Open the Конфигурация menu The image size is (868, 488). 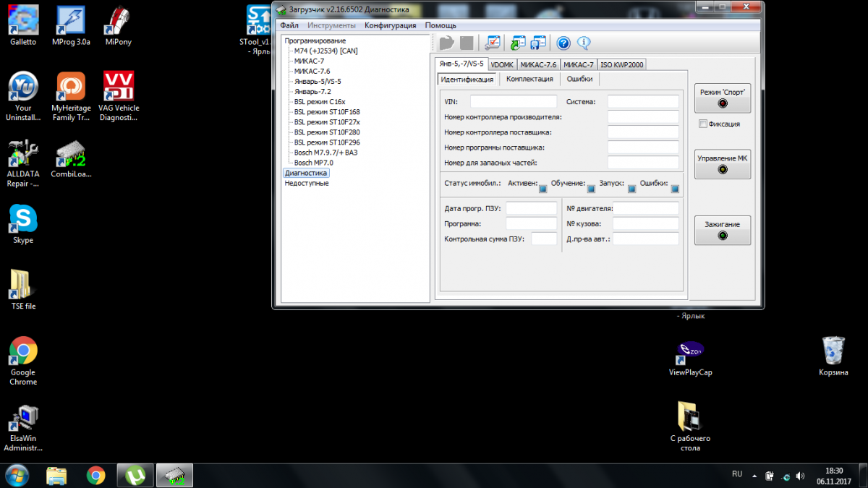[390, 25]
